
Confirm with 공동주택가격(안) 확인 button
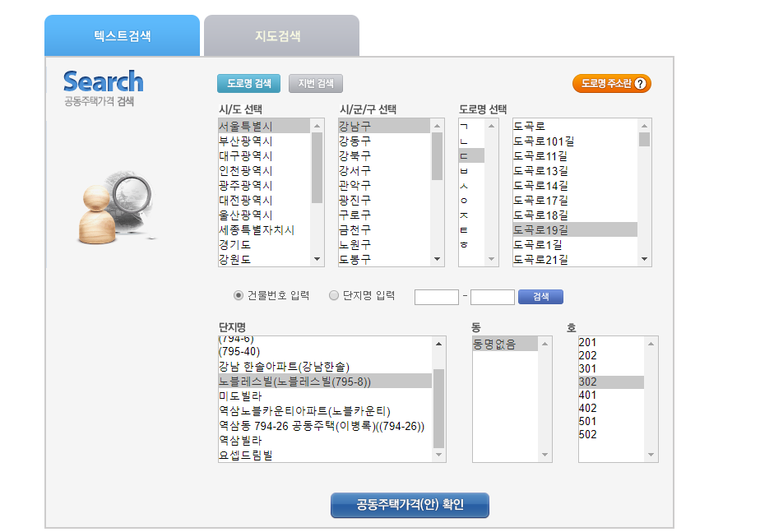pyautogui.click(x=410, y=505)
